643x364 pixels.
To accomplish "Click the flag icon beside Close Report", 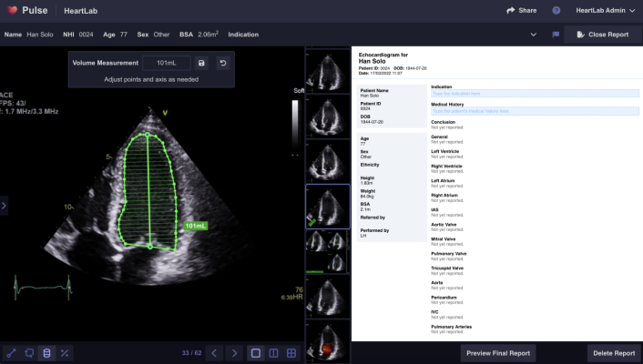I will [x=555, y=35].
